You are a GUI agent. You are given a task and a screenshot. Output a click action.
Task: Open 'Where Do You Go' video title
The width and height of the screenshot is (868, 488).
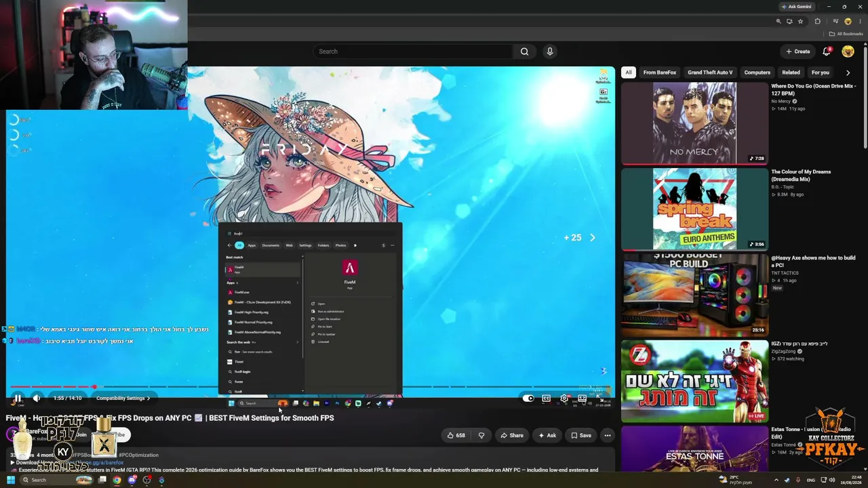click(x=814, y=89)
